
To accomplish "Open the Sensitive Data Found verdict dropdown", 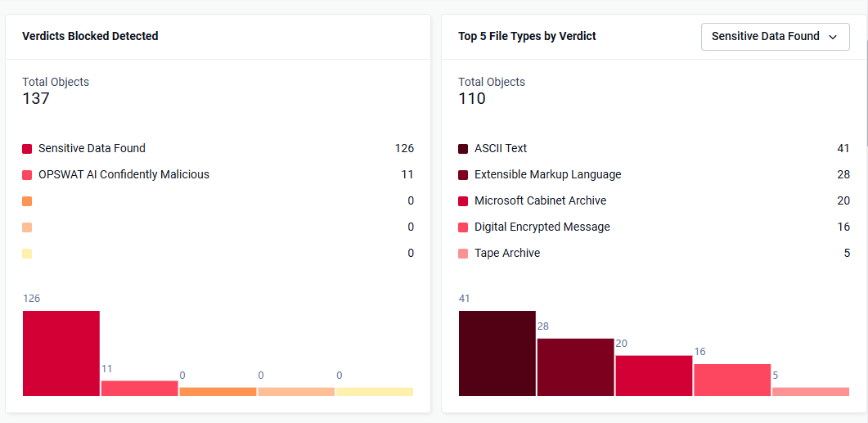I will (x=775, y=37).
